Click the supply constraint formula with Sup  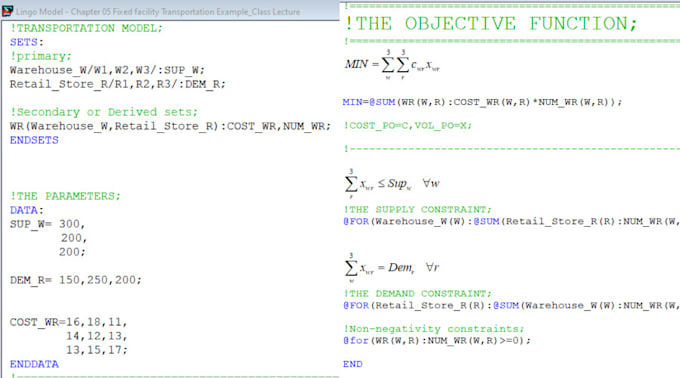pyautogui.click(x=392, y=184)
